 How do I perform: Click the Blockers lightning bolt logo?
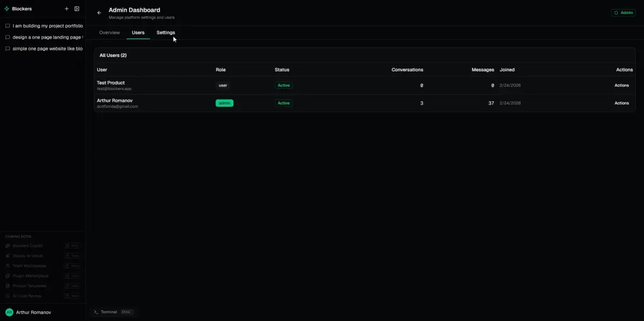(7, 9)
